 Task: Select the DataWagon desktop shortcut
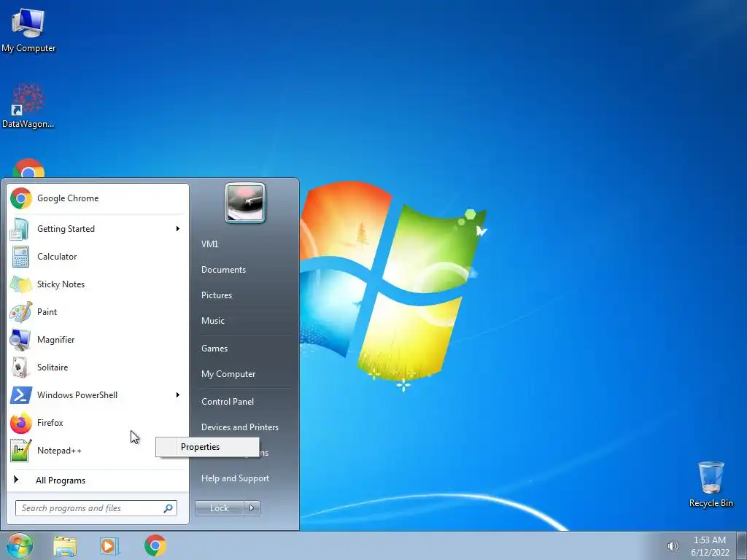point(28,106)
